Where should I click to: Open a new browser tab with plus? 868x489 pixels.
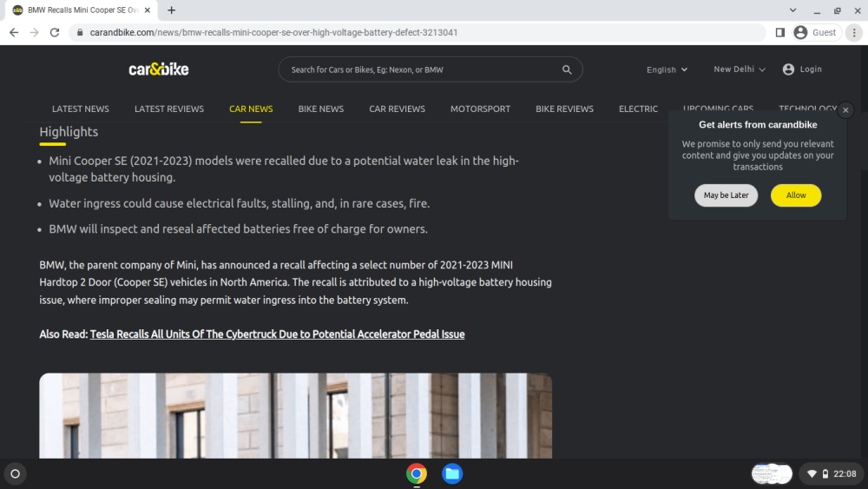point(172,10)
